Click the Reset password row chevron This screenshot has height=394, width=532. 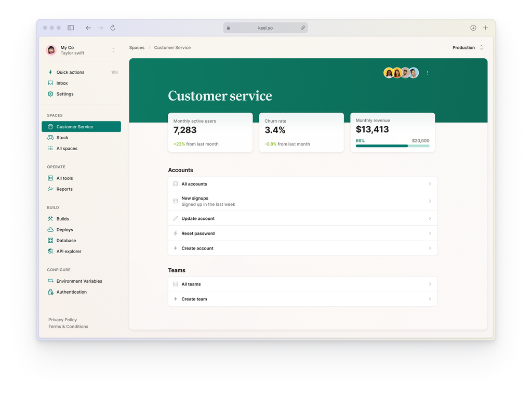click(430, 233)
